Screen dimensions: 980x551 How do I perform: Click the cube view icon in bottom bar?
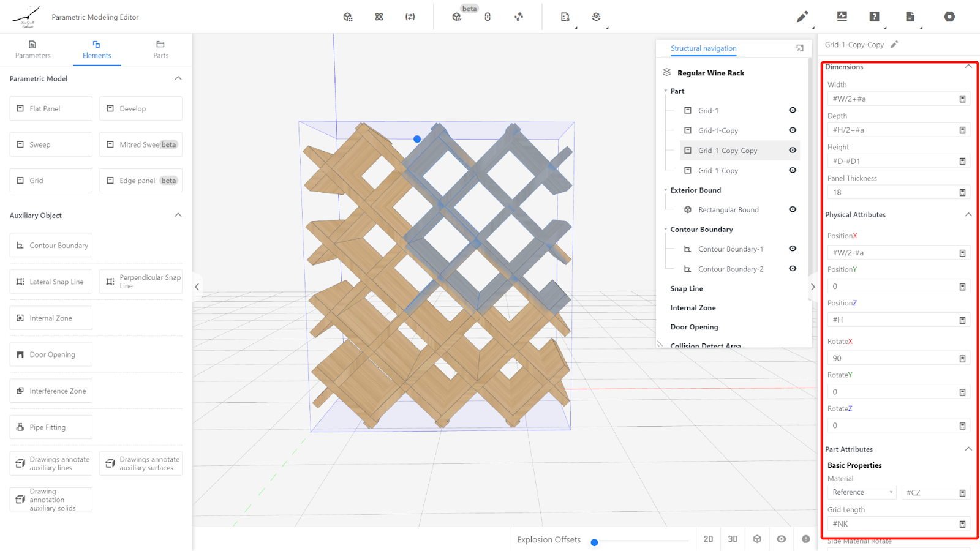(x=757, y=539)
